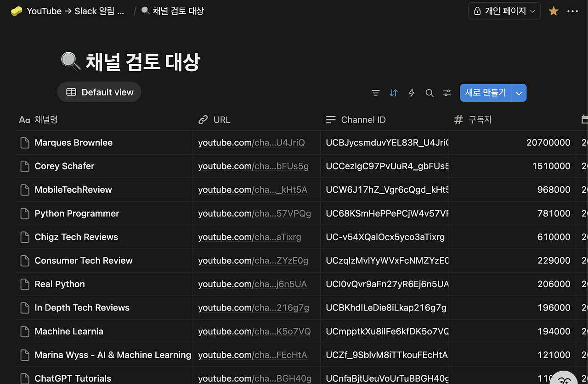This screenshot has width=588, height=384.
Task: Open the 구독자 column header menu
Action: tap(473, 120)
